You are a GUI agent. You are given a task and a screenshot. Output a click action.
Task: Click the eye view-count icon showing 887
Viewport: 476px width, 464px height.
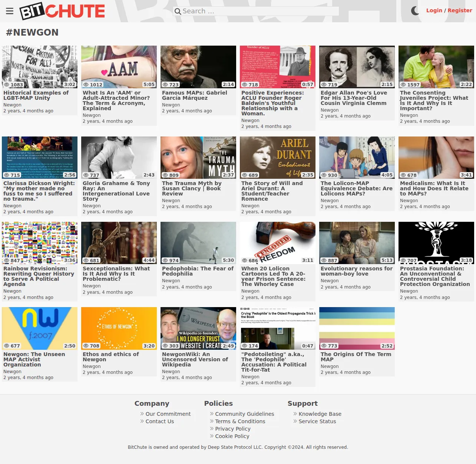click(x=324, y=260)
